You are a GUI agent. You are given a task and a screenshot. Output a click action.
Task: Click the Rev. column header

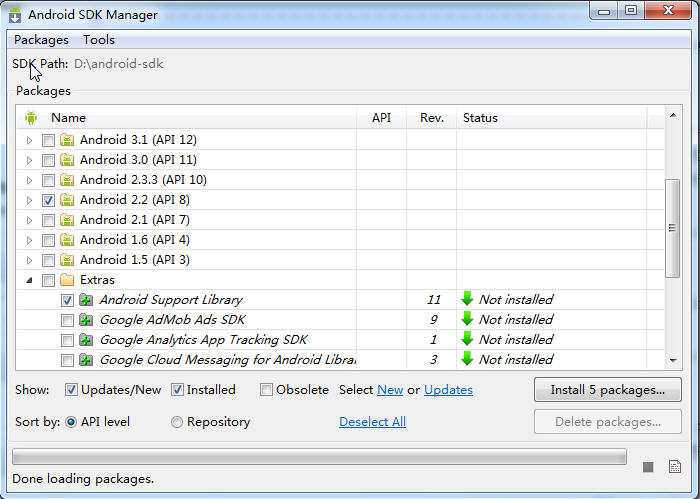tap(432, 118)
